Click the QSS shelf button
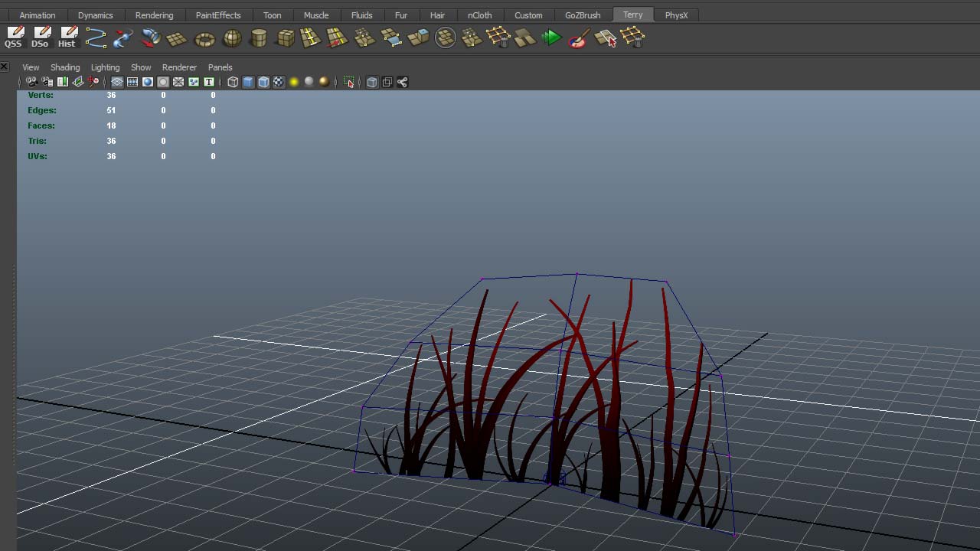 [x=13, y=37]
